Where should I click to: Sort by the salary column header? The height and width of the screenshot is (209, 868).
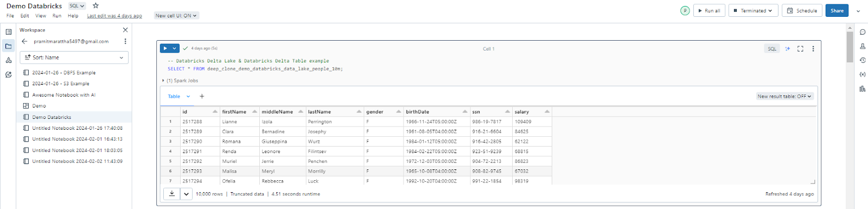(x=532, y=111)
